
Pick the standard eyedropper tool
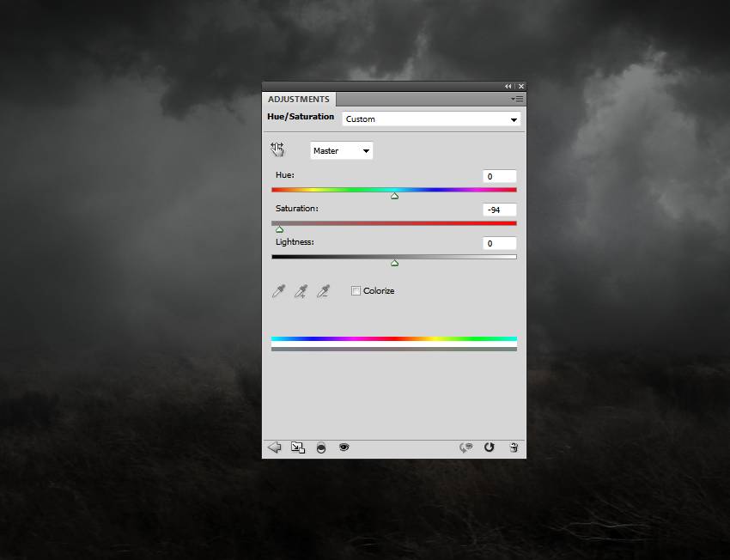tap(278, 292)
